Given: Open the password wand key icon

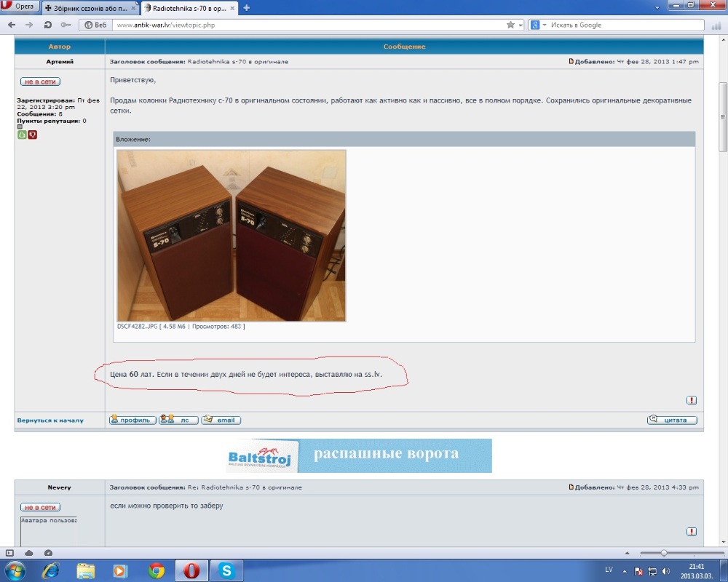Looking at the screenshot, I should pyautogui.click(x=66, y=25).
